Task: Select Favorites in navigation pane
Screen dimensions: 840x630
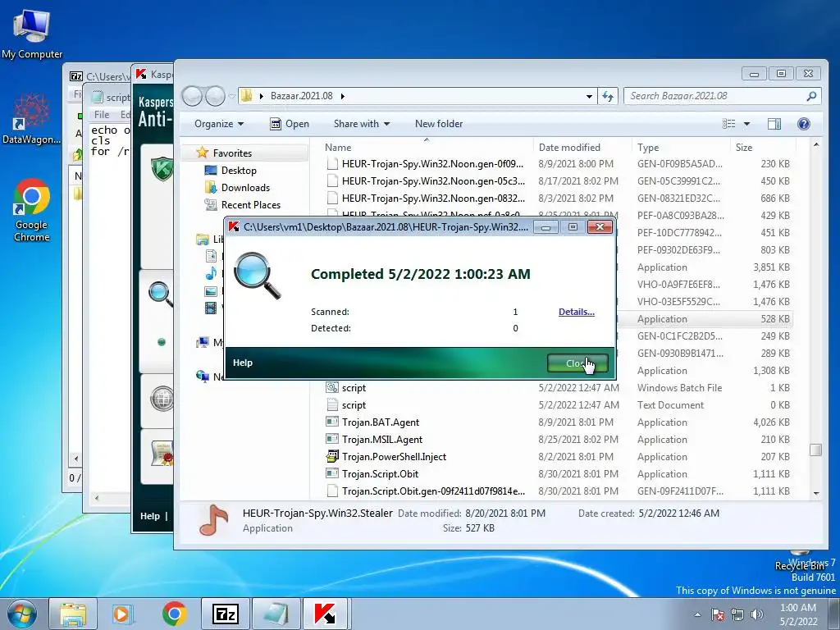Action: [x=232, y=153]
